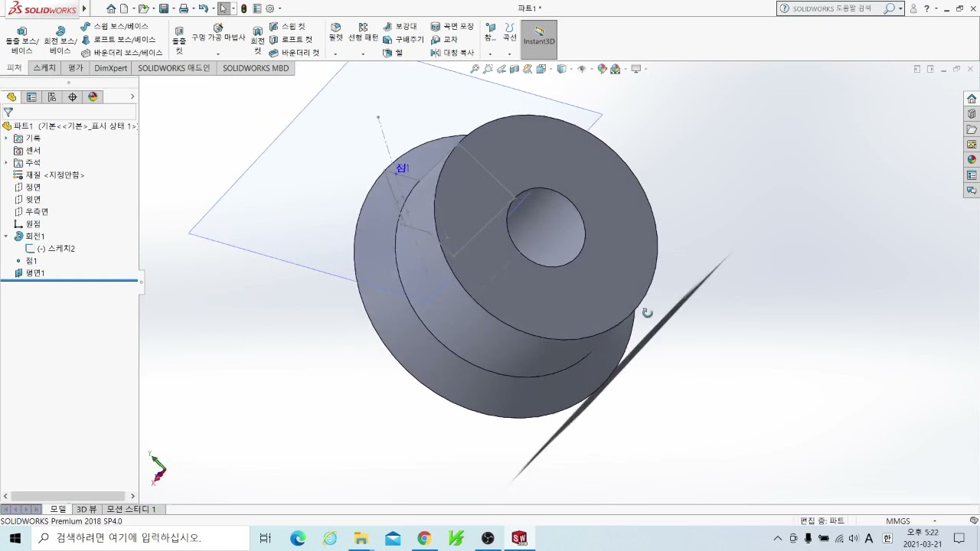Image resolution: width=980 pixels, height=551 pixels.
Task: Open Reference Geometry dropdown arrow
Action: [x=490, y=54]
